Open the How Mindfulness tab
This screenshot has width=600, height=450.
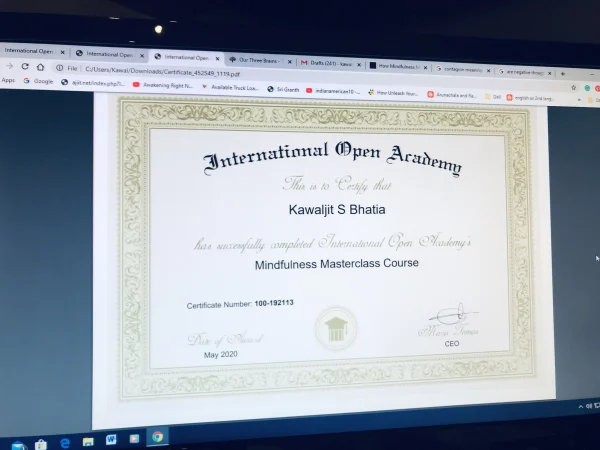[399, 66]
